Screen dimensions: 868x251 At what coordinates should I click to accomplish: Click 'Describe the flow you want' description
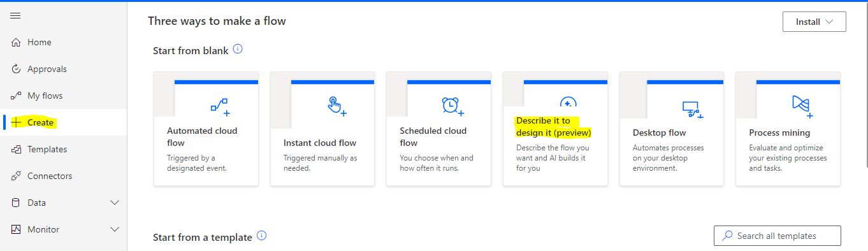[x=553, y=158]
